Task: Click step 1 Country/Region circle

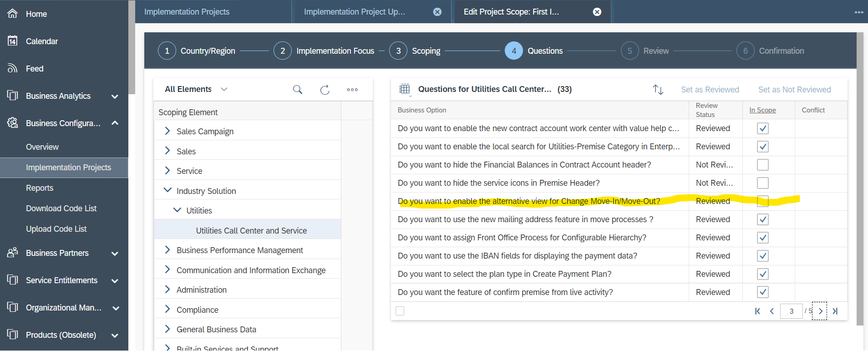Action: [x=167, y=51]
